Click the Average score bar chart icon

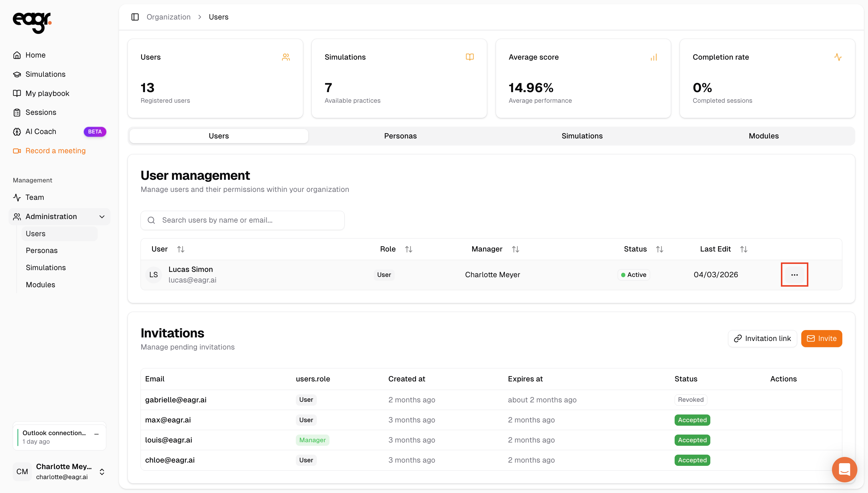point(654,57)
